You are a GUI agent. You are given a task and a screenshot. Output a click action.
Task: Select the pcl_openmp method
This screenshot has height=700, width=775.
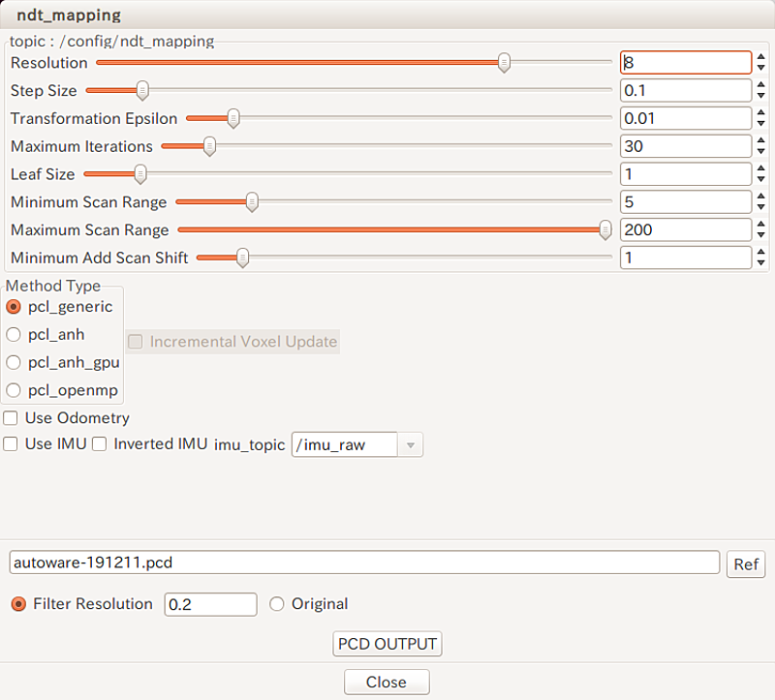[x=14, y=390]
